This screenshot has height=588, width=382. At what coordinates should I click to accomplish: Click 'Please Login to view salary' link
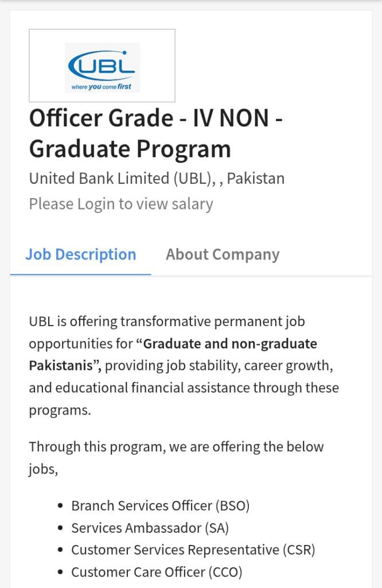[120, 204]
